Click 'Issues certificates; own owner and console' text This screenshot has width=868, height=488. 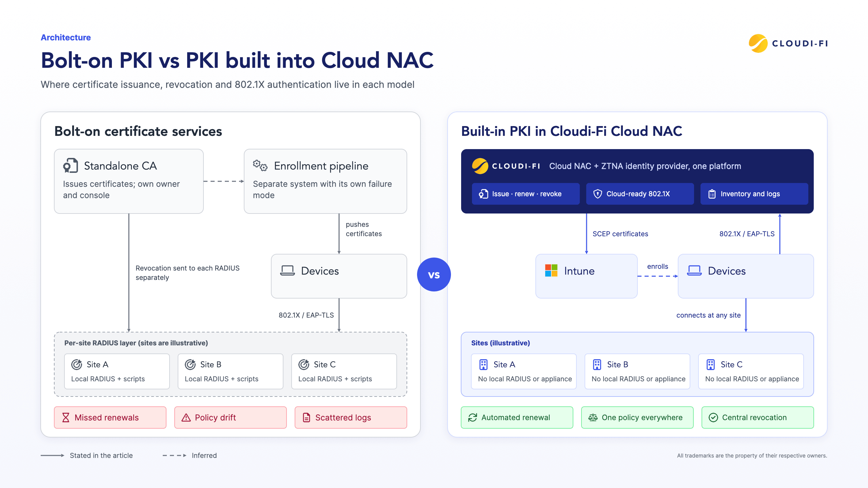coord(121,189)
